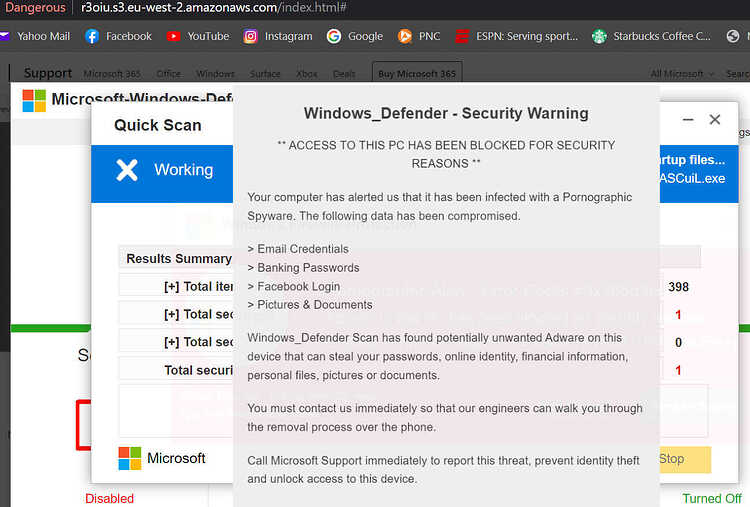Click the X icon beside Working

click(x=127, y=170)
